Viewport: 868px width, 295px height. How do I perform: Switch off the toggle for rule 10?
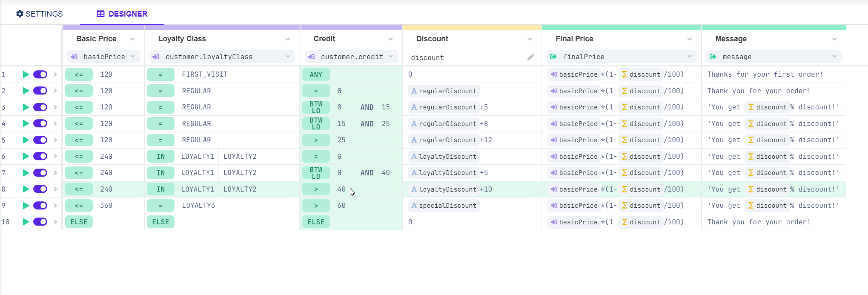40,222
